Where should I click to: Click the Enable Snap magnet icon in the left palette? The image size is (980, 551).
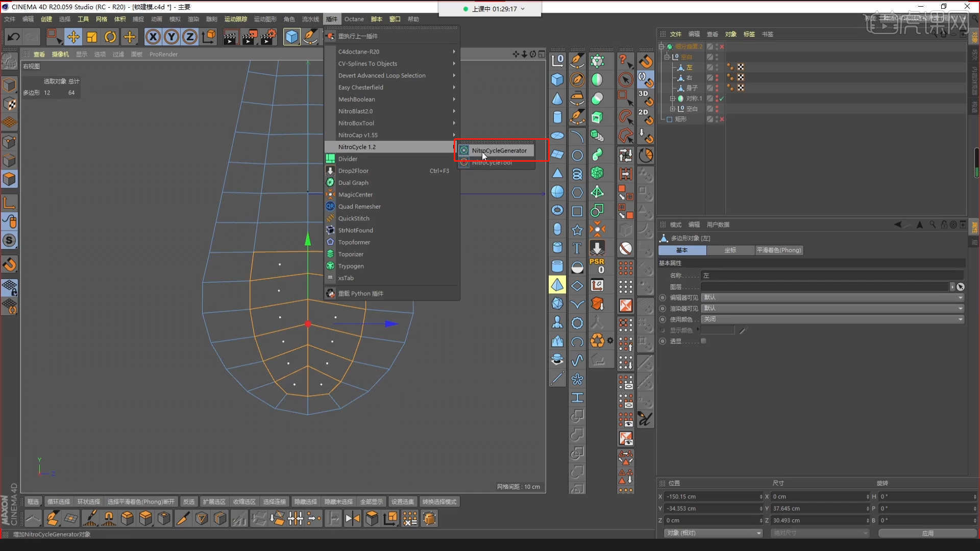click(9, 264)
